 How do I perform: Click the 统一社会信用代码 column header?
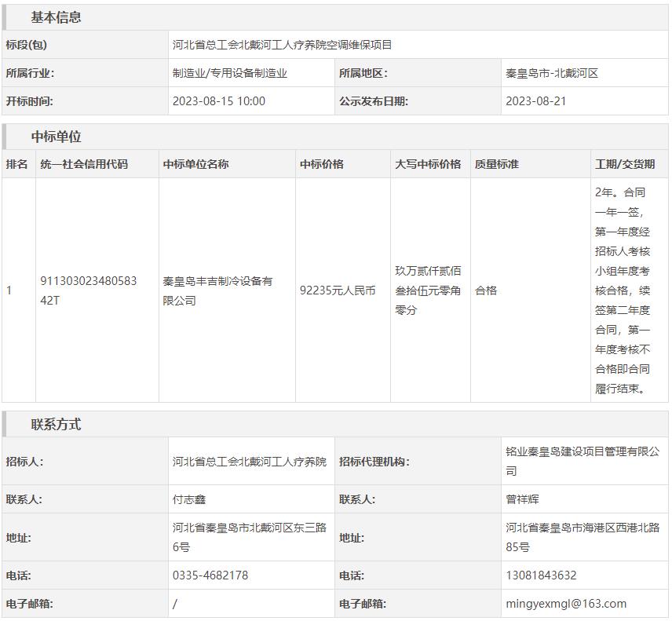[84, 164]
